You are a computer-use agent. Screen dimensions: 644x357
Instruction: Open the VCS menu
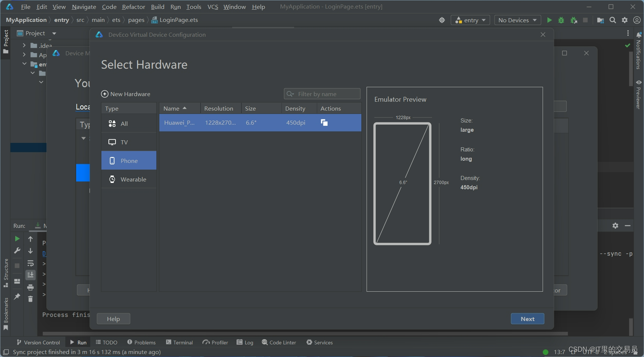pyautogui.click(x=213, y=7)
